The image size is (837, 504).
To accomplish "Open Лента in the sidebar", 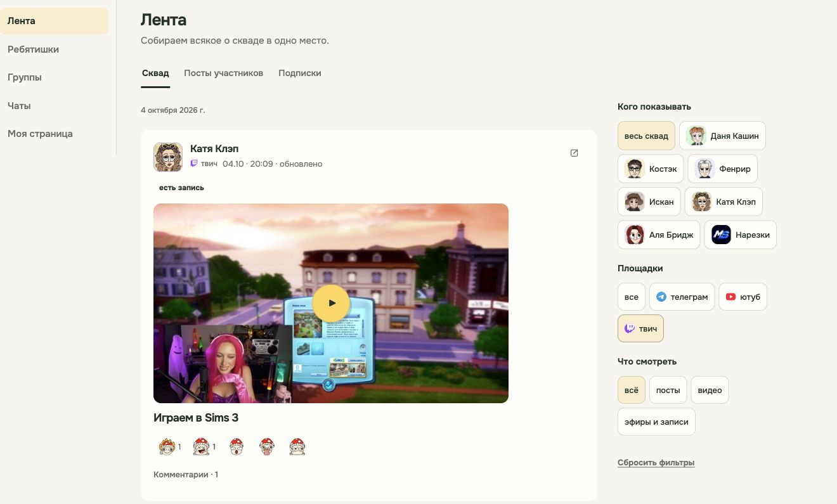I will 55,21.
